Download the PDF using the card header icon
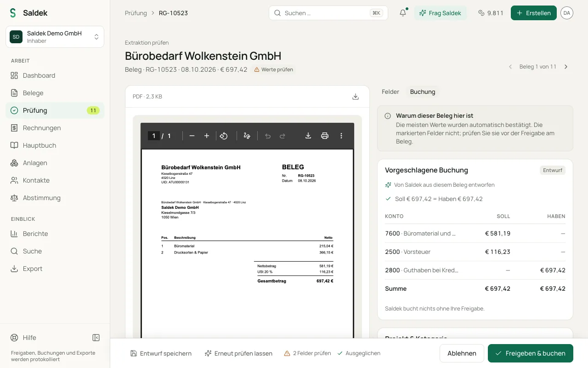The width and height of the screenshot is (588, 368). [x=356, y=97]
